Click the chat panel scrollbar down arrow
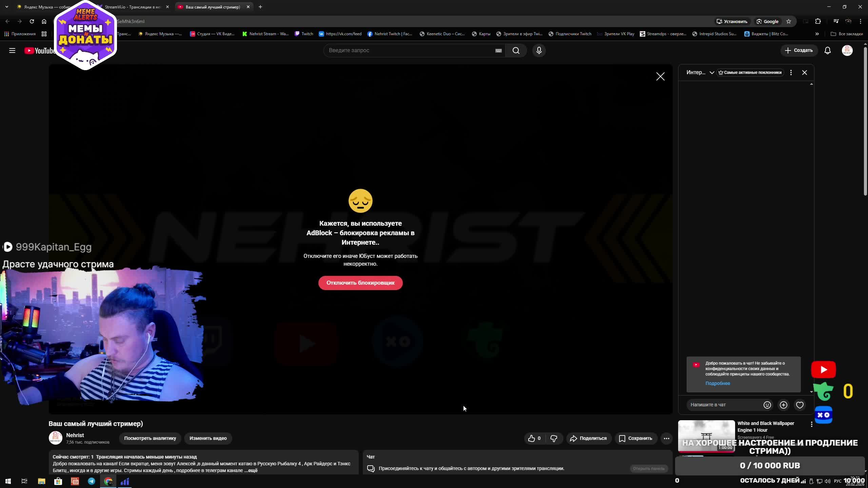868x488 pixels. pos(811,392)
